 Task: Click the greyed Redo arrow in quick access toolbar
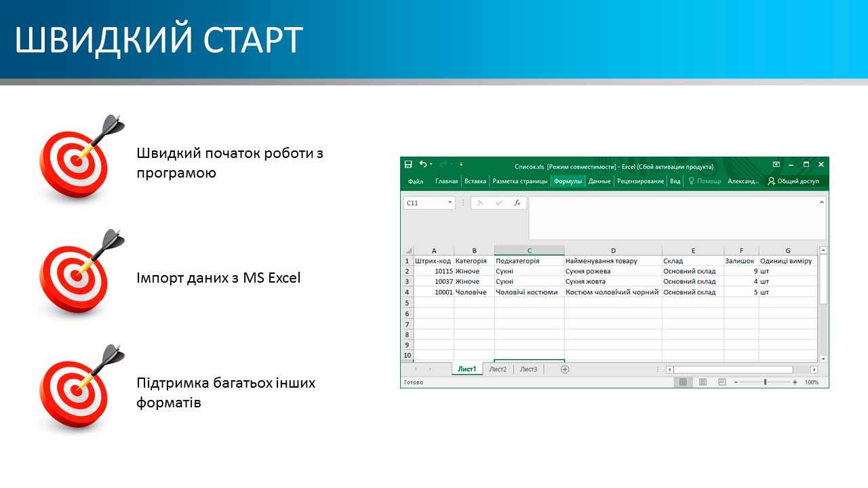(x=444, y=164)
